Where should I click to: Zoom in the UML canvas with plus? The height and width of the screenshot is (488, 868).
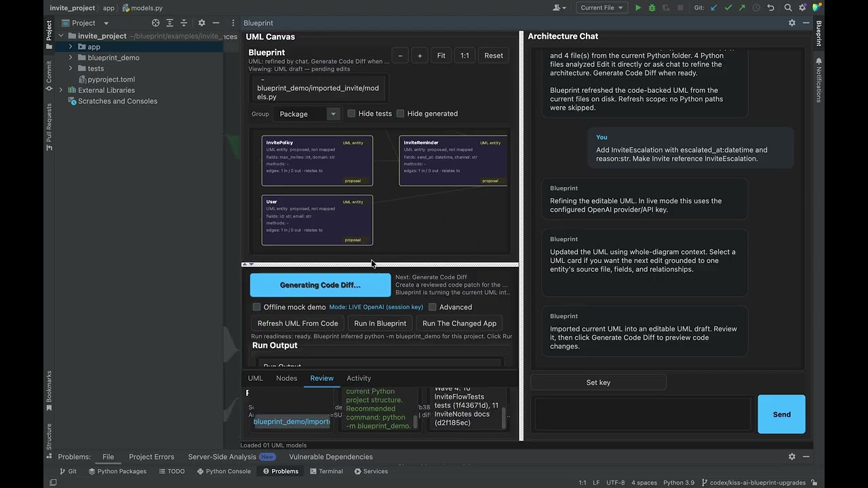pos(420,56)
